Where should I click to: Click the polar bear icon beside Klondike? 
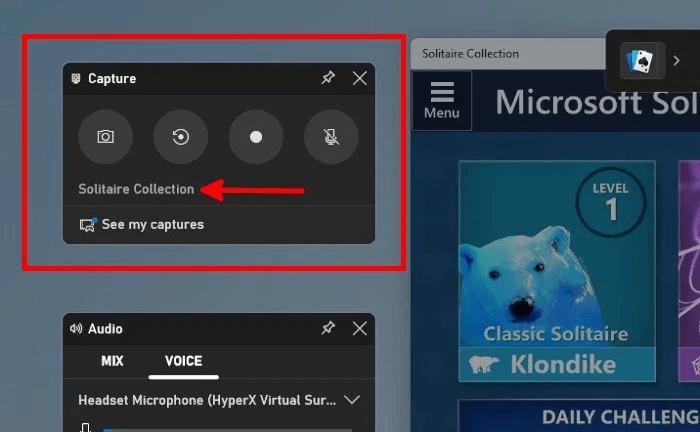484,364
